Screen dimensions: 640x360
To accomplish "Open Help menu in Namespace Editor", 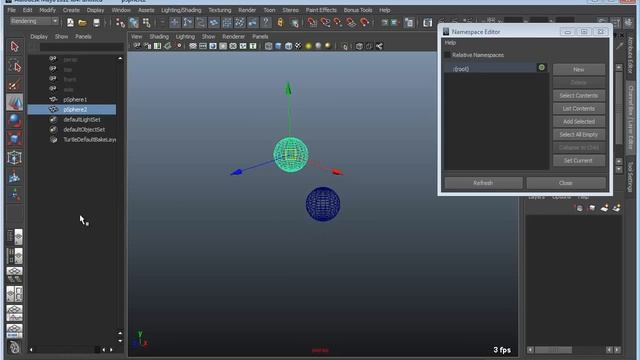I will (450, 42).
